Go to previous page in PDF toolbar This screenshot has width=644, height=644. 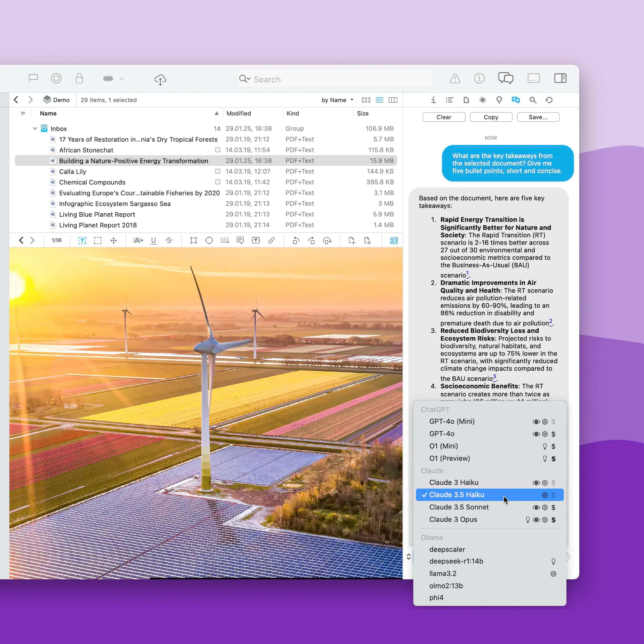21,240
